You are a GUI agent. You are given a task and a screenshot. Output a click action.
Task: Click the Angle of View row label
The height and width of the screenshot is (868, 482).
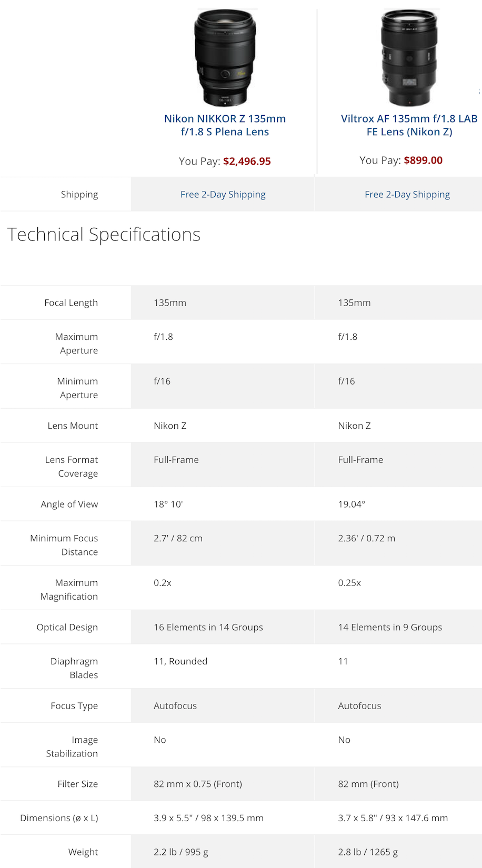[69, 504]
